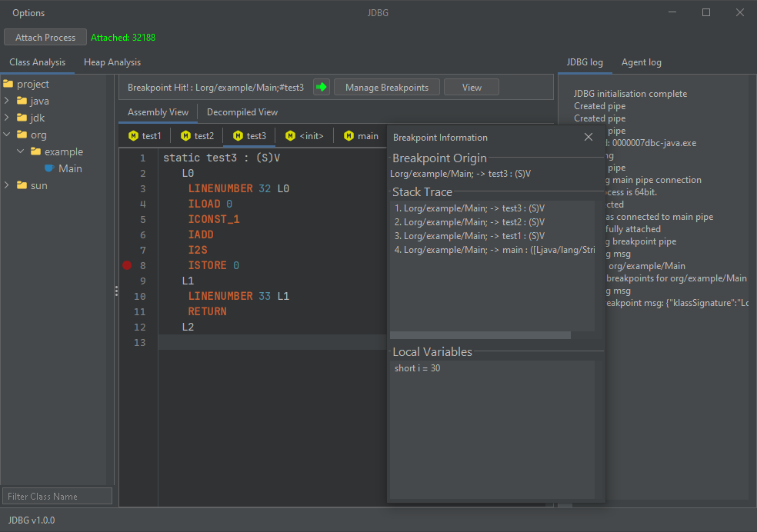Select the JDBG log tab
Viewport: 757px width, 532px height.
pyautogui.click(x=585, y=62)
